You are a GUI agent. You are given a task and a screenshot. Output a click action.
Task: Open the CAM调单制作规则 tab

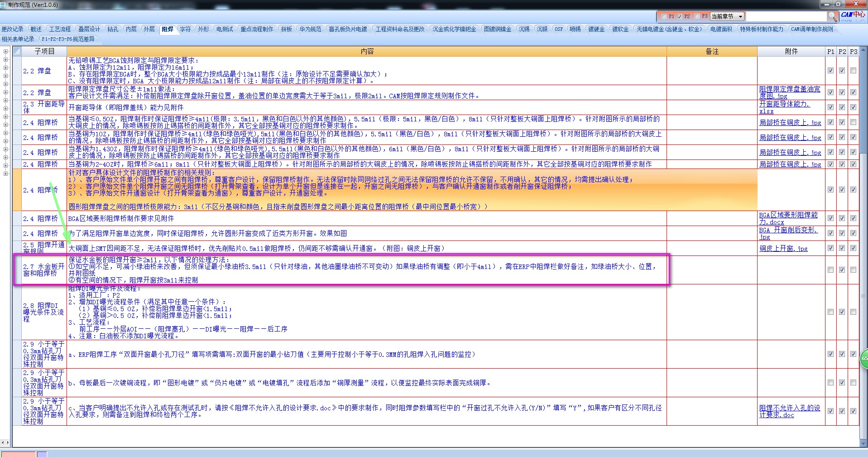(812, 29)
